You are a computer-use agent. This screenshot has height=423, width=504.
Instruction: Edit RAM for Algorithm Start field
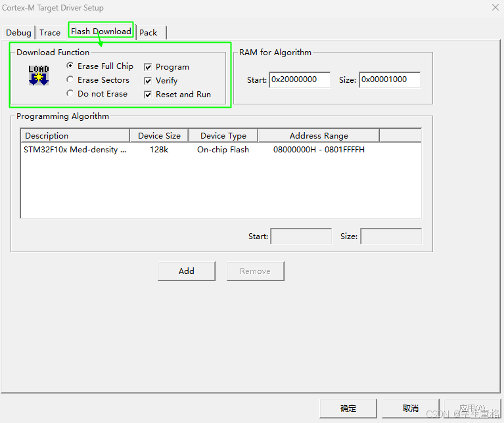tap(300, 79)
